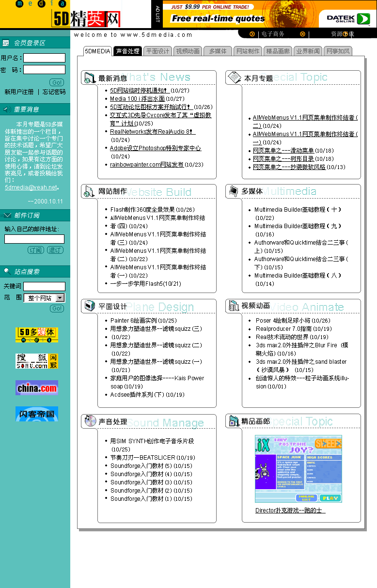Image resolution: width=377 pixels, height=588 pixels.
Task: Open the Adobe设立Photoshop特别专家中心 link
Action: click(156, 148)
